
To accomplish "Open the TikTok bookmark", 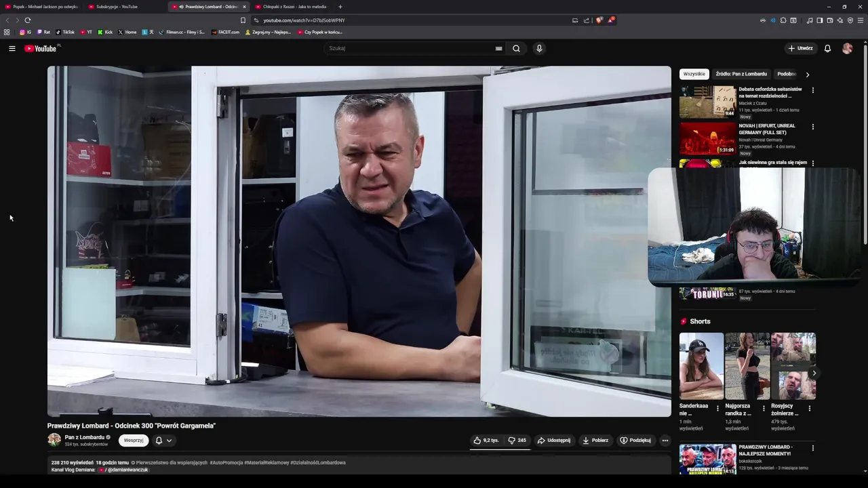I will pyautogui.click(x=65, y=32).
